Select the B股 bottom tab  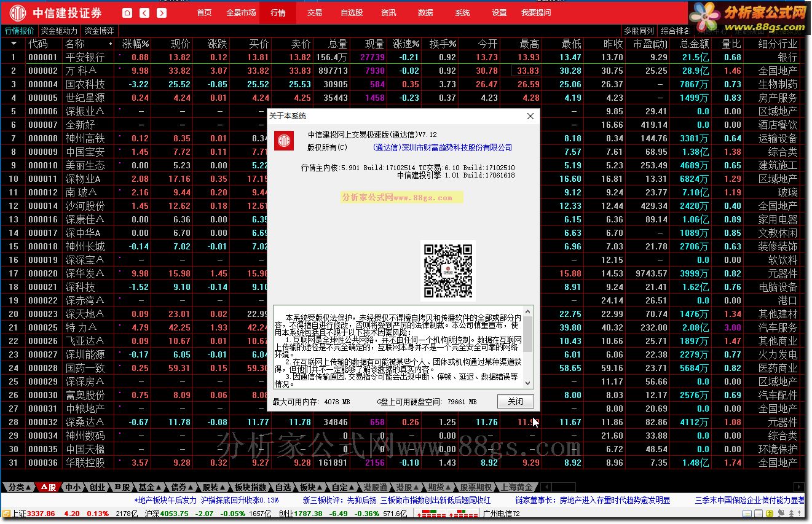(x=122, y=487)
